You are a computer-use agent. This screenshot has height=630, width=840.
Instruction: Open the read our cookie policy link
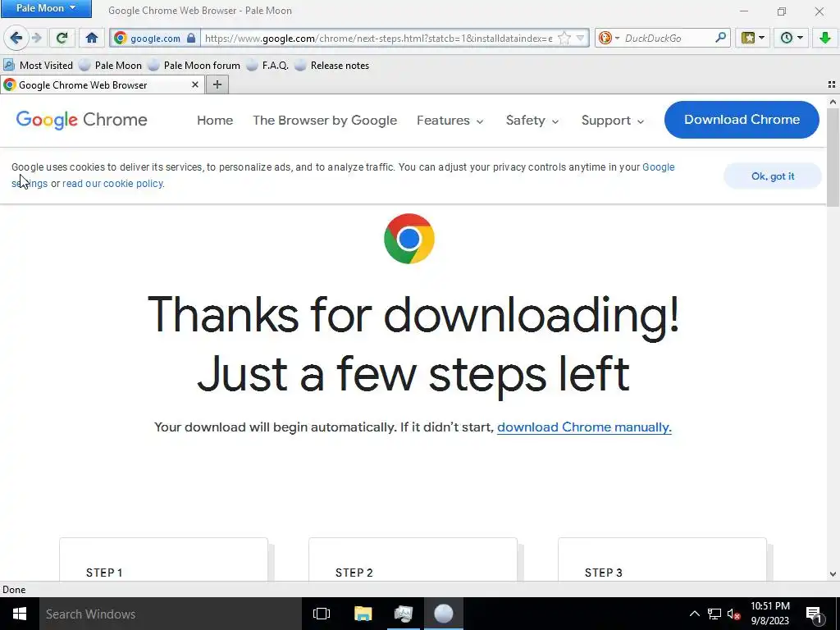(112, 184)
